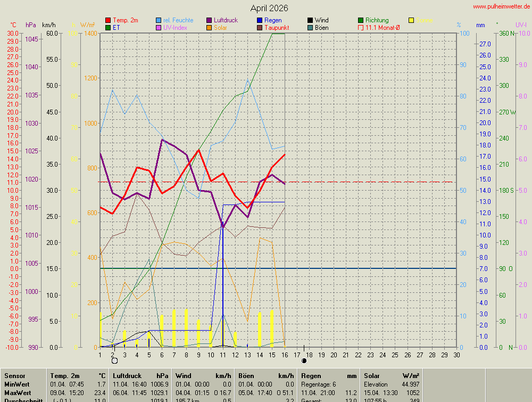This screenshot has height=402, width=532.
Task: Click the black Wind legend square
Action: [x=310, y=20]
